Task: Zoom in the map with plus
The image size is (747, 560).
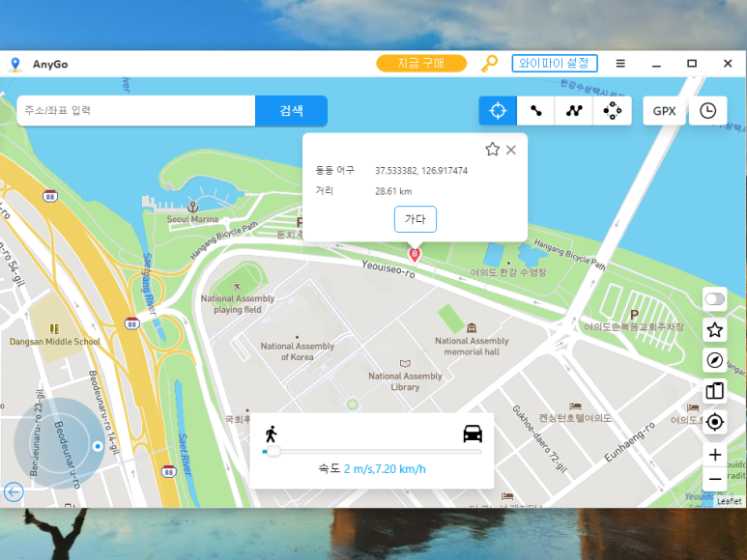Action: coord(714,455)
